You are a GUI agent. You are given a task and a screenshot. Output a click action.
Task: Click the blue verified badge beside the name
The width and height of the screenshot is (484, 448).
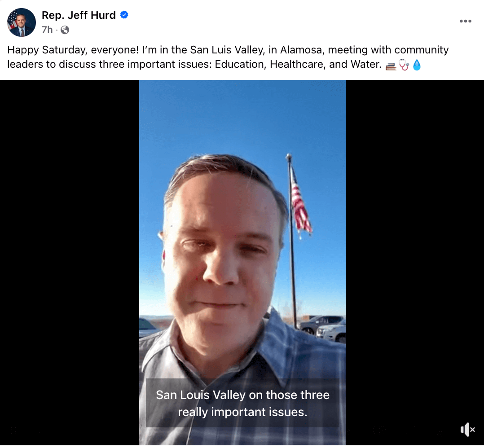(x=124, y=15)
